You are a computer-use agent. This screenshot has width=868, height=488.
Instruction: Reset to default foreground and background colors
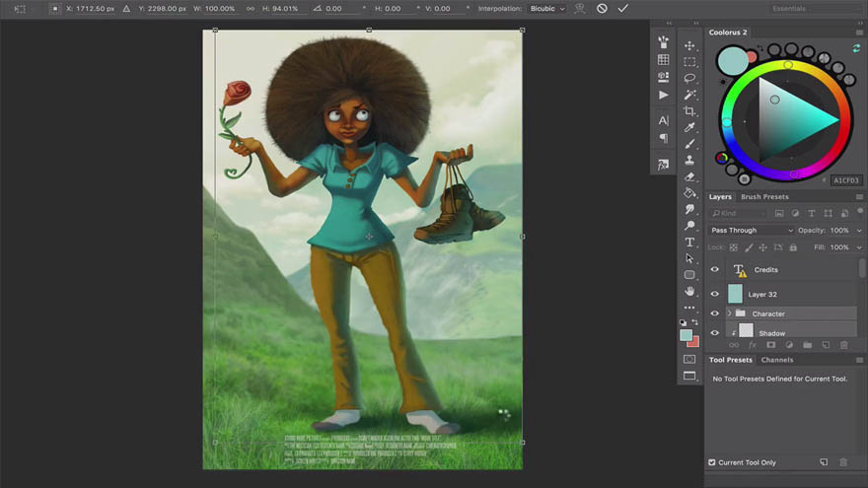[684, 322]
